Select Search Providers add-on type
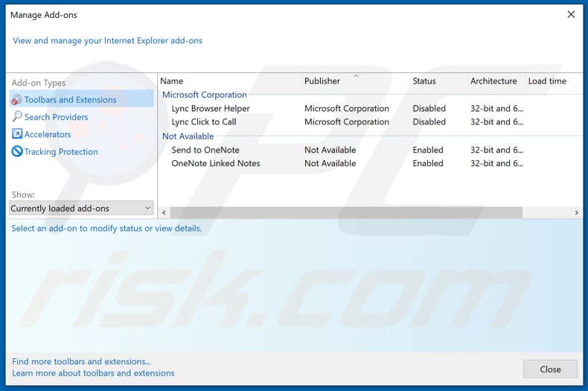 (56, 117)
